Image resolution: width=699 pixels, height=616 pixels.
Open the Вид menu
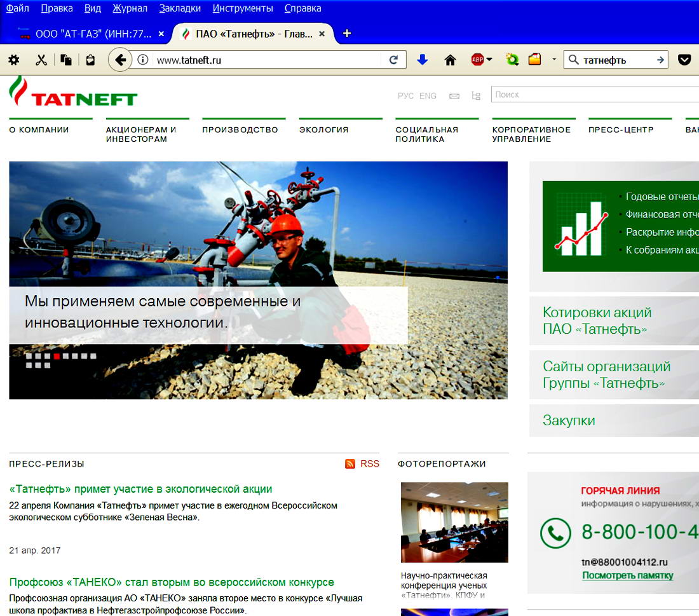93,8
